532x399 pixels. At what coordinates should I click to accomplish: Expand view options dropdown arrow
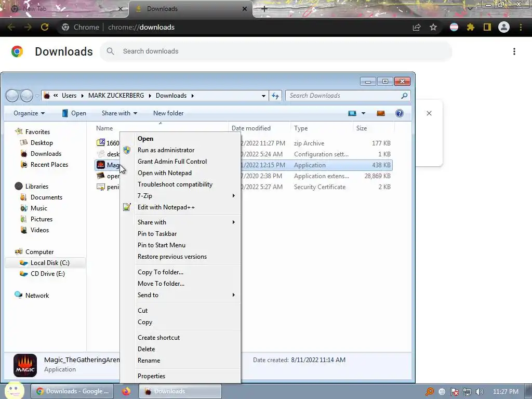[363, 113]
